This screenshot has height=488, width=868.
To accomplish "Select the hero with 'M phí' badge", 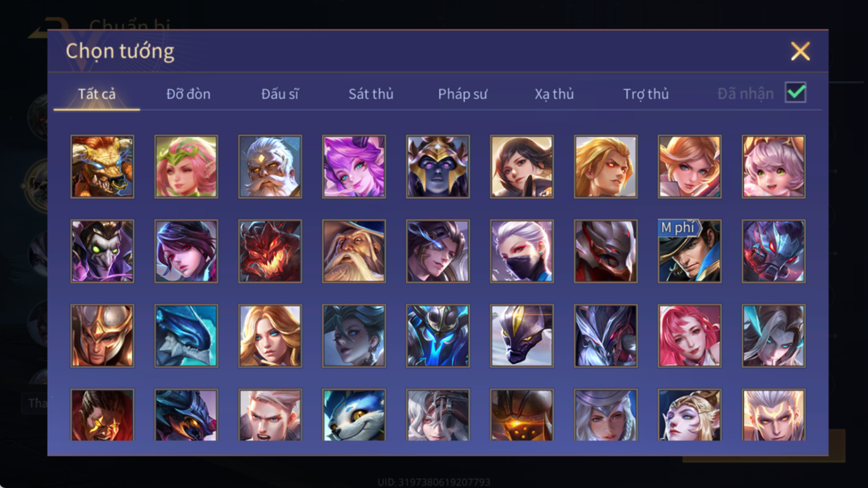I will pos(689,251).
